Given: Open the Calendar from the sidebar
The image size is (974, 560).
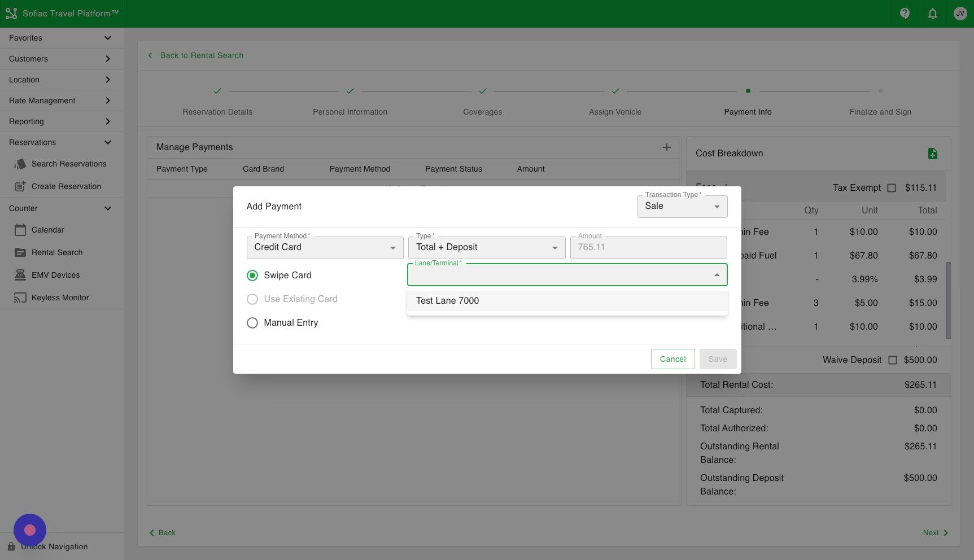Looking at the screenshot, I should point(47,230).
